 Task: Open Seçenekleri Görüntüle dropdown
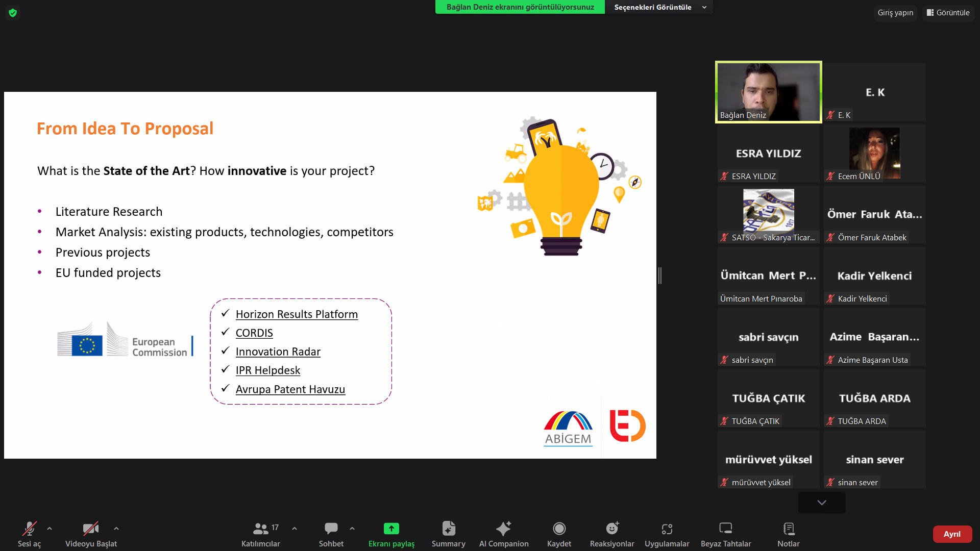point(658,7)
